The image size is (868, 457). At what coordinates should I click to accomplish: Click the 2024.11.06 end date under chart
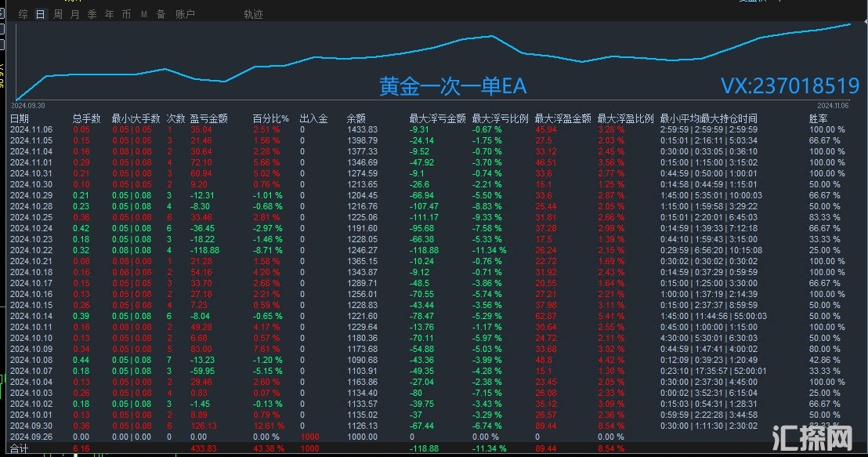(833, 105)
